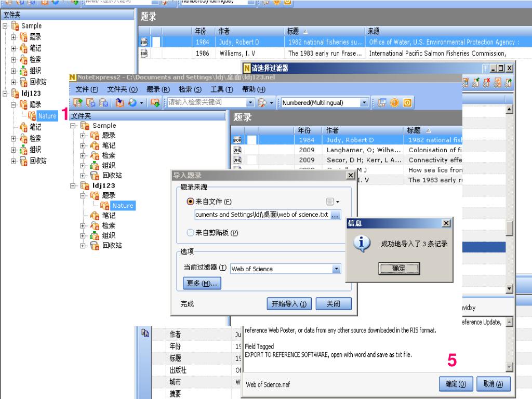Image resolution: width=532 pixels, height=399 pixels.
Task: Select the Nature folder in the front tree
Action: [x=123, y=206]
